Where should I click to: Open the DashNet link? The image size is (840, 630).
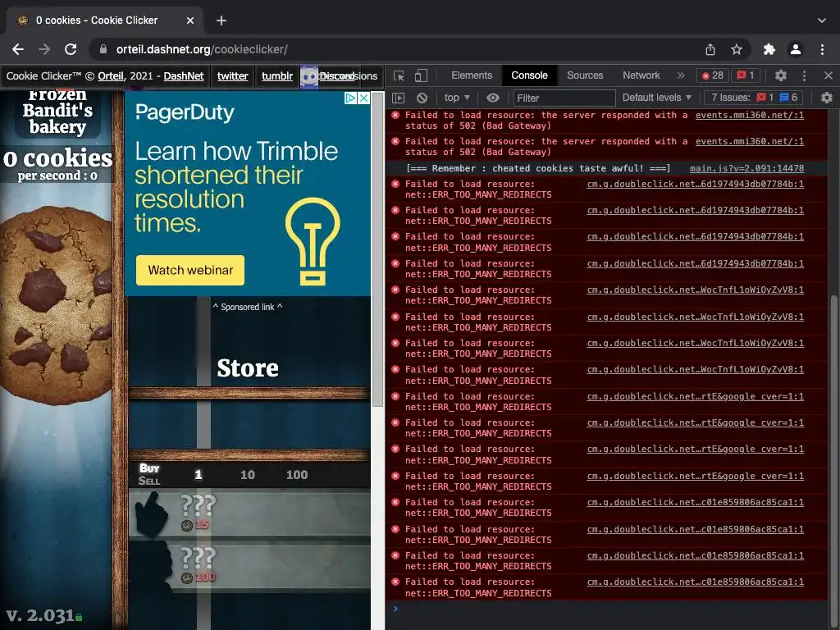[184, 76]
